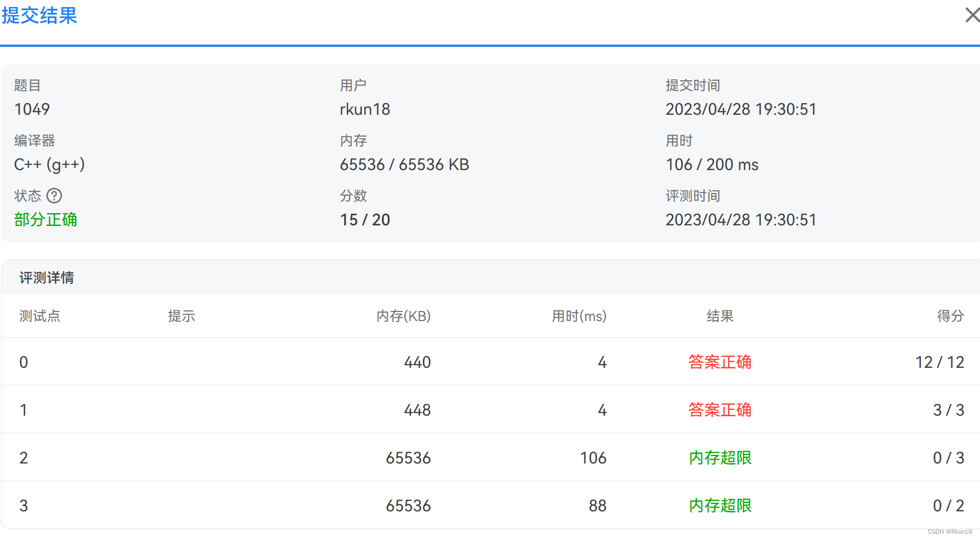Click memory value 440 in row 0
The width and height of the screenshot is (980, 539).
pyautogui.click(x=417, y=362)
